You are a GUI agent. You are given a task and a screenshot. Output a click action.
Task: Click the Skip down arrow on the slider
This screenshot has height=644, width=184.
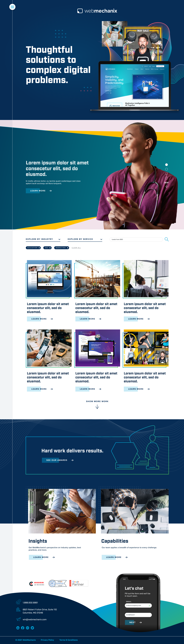tap(166, 186)
